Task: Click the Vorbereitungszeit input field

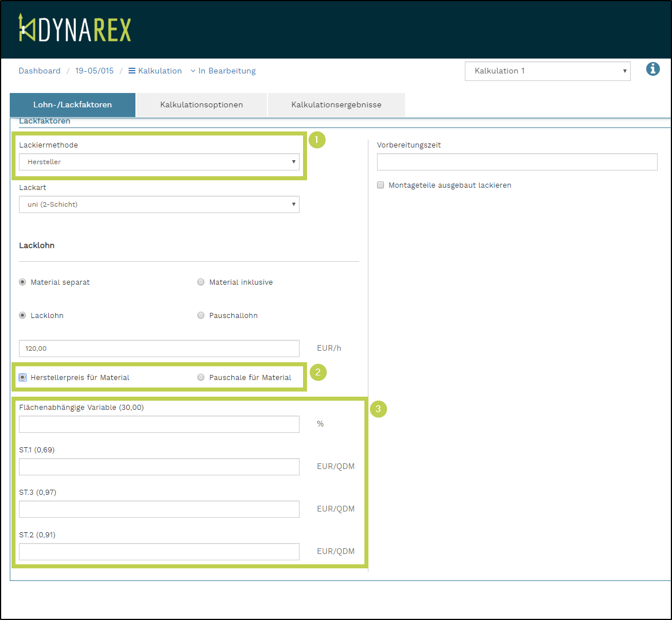Action: point(516,162)
